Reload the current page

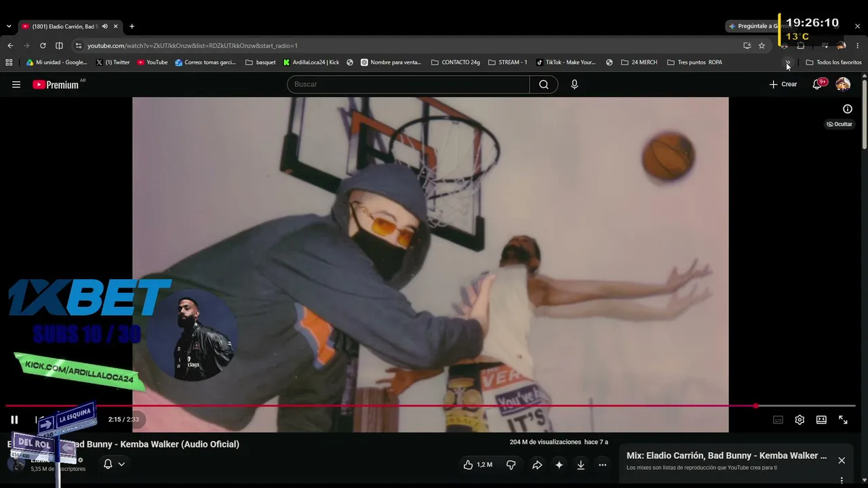click(43, 45)
